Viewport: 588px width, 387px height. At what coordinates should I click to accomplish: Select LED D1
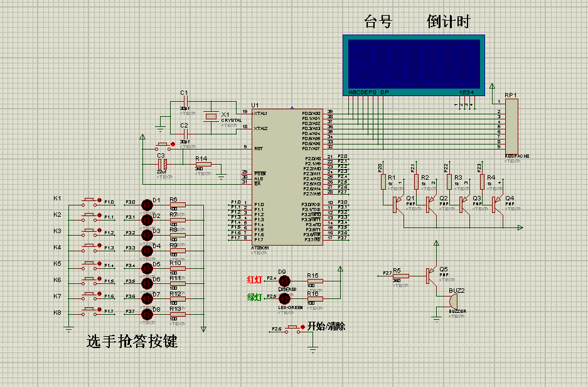click(x=147, y=205)
